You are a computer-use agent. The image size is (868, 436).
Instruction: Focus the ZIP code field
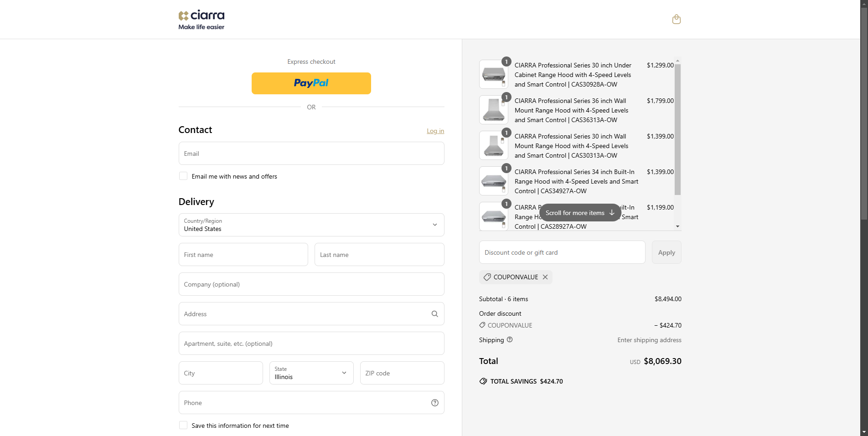(x=402, y=373)
